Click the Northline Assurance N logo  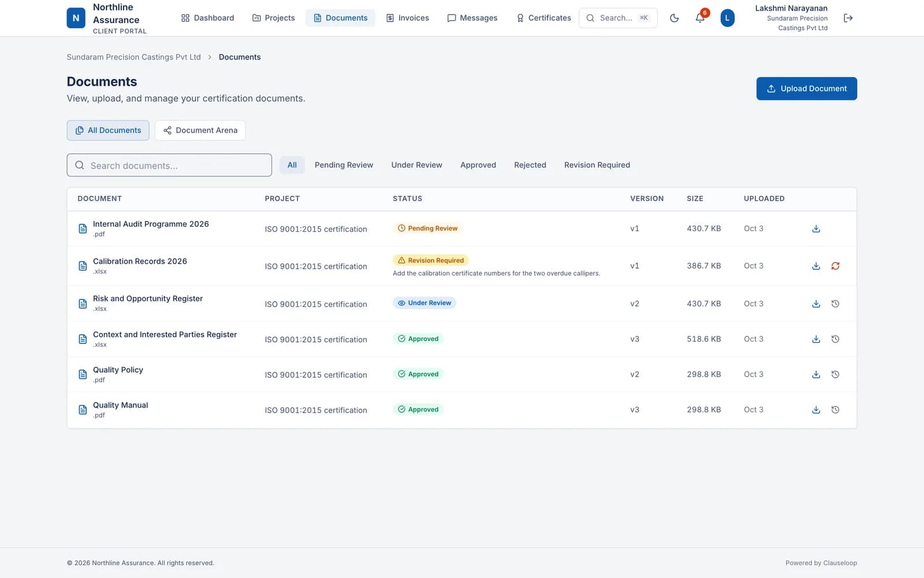coord(76,18)
